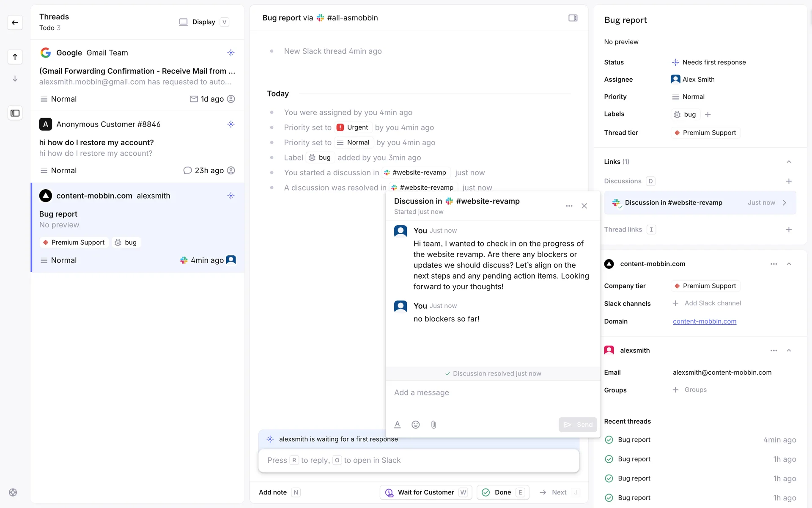Image resolution: width=812 pixels, height=508 pixels.
Task: Add a new label plus icon
Action: [x=708, y=114]
